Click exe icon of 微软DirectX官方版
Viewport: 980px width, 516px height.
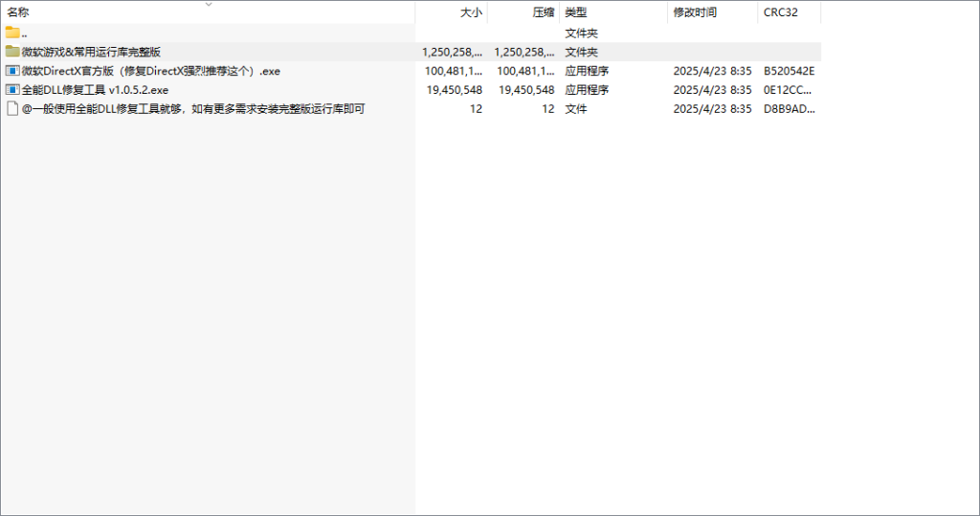[12, 71]
